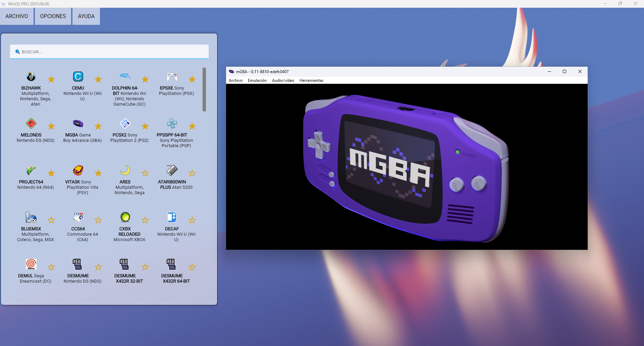Toggle the Cemu favorite star
This screenshot has height=346, width=644.
(x=98, y=79)
